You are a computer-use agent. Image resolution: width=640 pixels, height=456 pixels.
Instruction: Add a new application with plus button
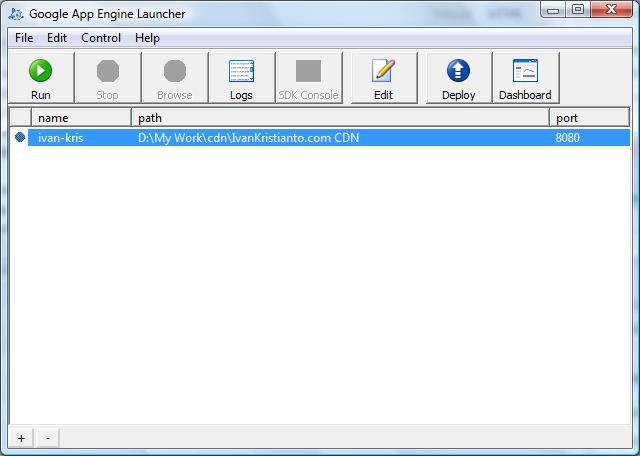21,438
